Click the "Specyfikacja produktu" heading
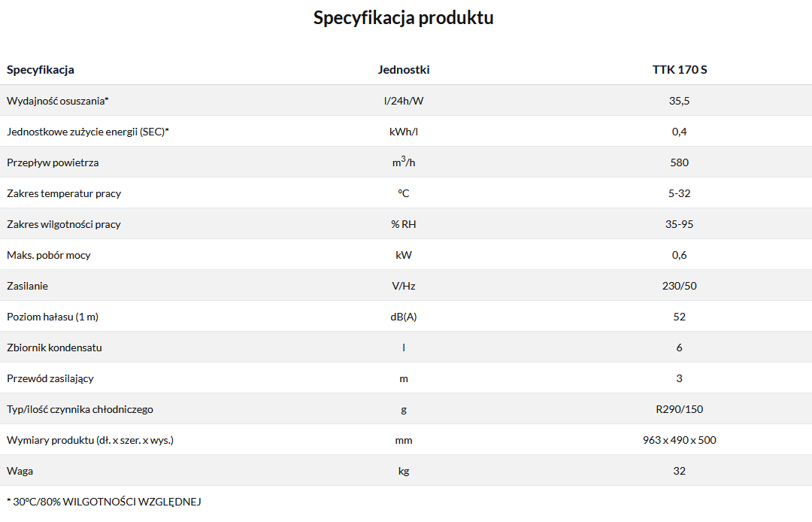Screen dimensions: 812x522 404,18
